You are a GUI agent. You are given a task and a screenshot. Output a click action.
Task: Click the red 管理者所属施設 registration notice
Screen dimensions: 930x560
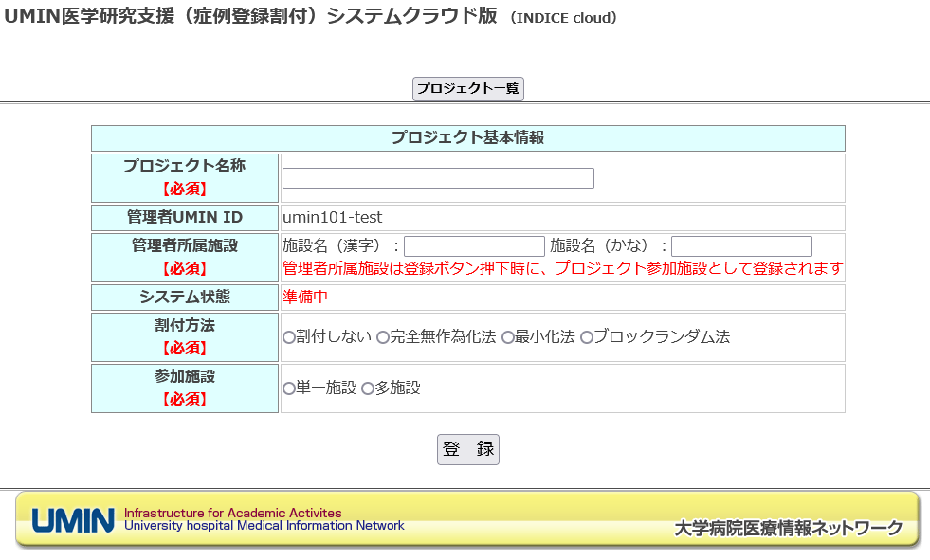coord(562,269)
